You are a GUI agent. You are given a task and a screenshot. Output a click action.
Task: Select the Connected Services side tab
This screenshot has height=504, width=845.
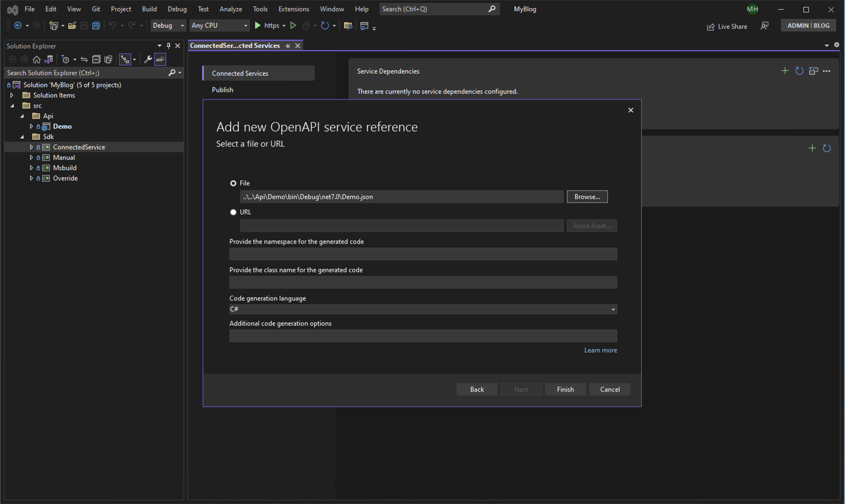(x=258, y=73)
